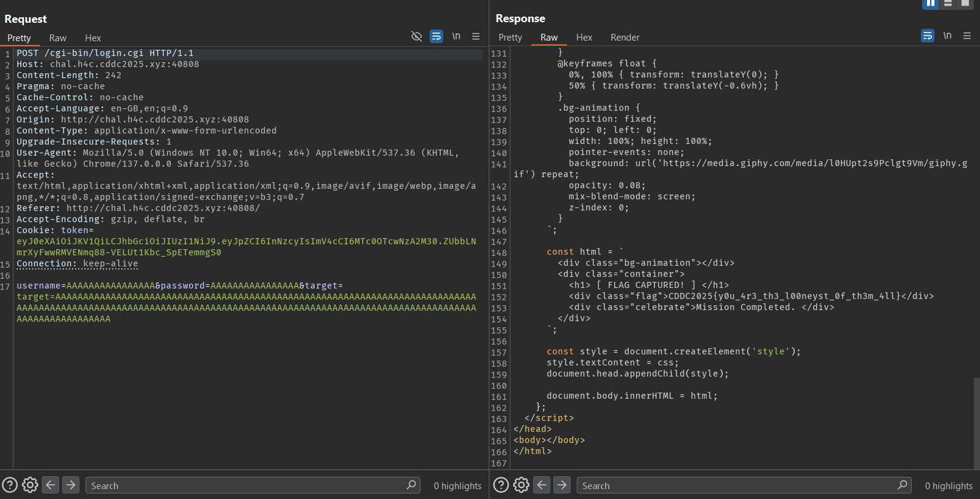Click '.bg-animation {' line in Response
Image resolution: width=980 pixels, height=499 pixels.
599,108
